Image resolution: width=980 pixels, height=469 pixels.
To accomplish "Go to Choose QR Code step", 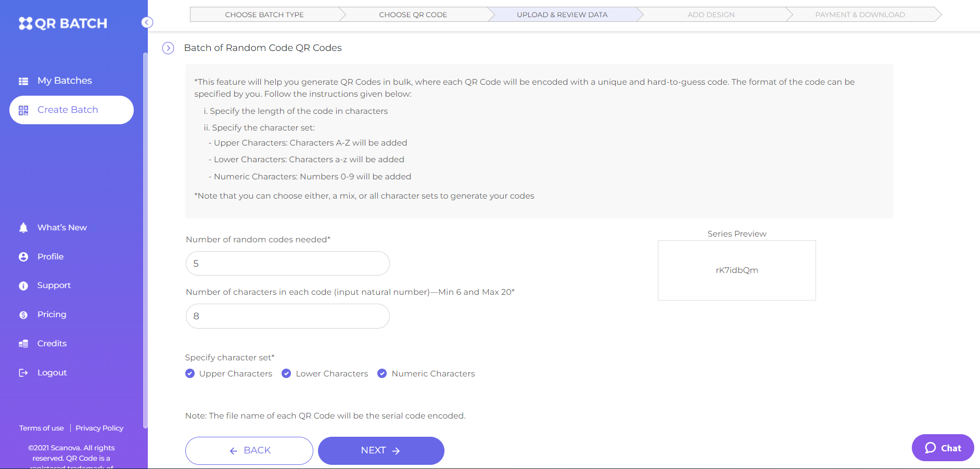I will (413, 15).
